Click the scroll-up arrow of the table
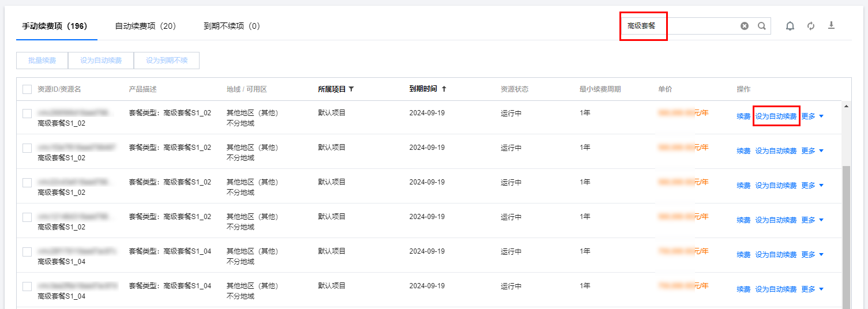The width and height of the screenshot is (868, 309). (846, 106)
